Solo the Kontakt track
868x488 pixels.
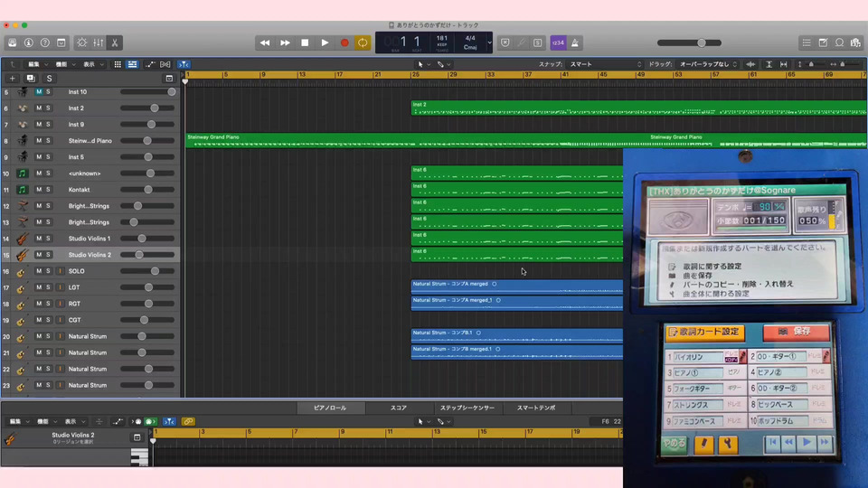pyautogui.click(x=48, y=189)
